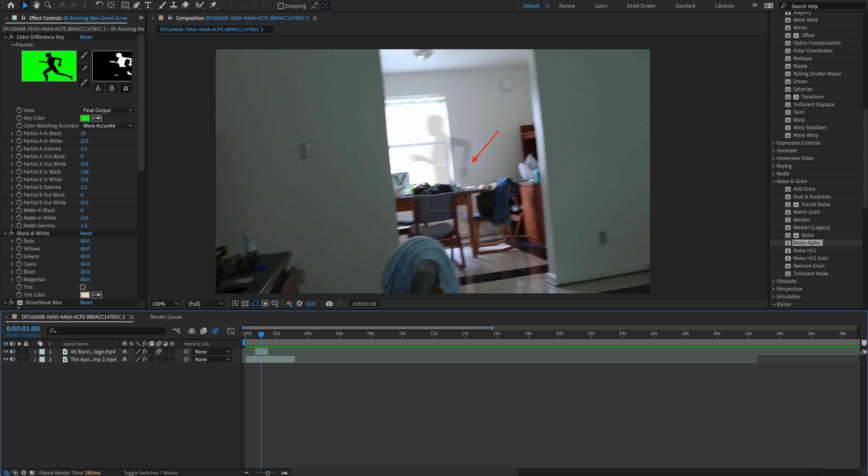Reset the Color Difference Key effect
868x476 pixels.
tap(86, 37)
